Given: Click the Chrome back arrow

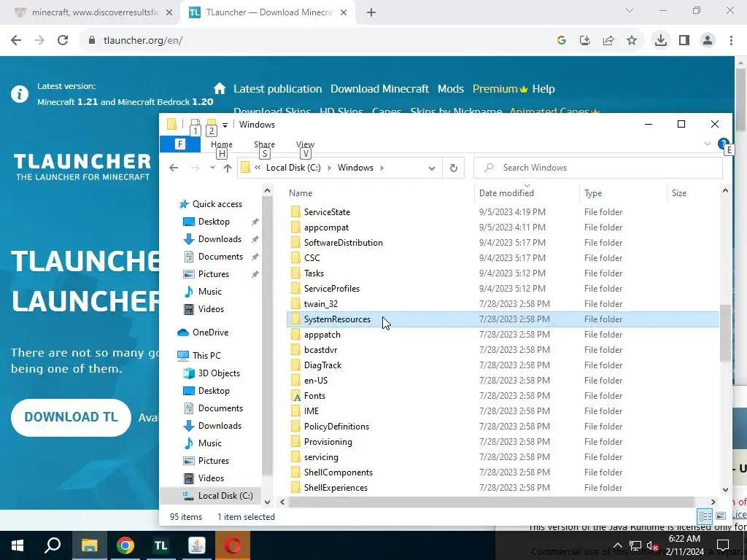Looking at the screenshot, I should 16,41.
